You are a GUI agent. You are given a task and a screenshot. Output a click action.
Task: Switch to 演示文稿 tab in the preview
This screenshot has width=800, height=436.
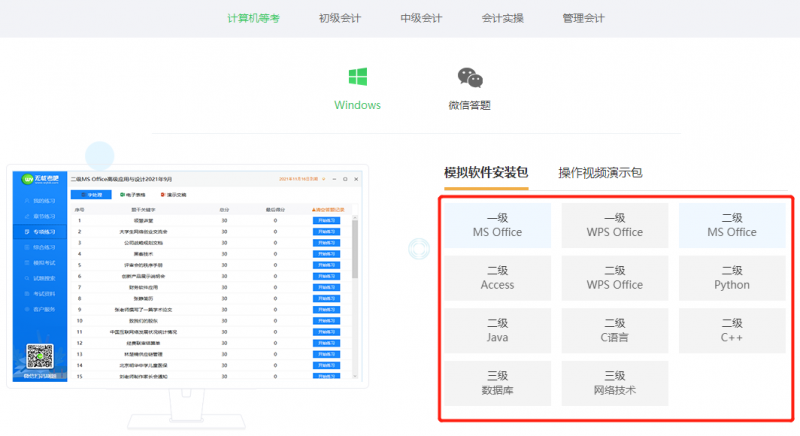(173, 195)
